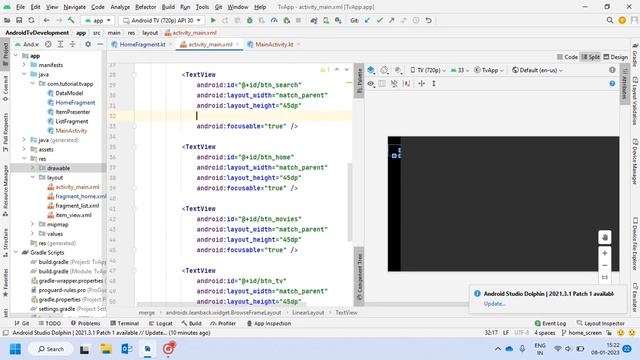Open the Terminal tool window
640x360 pixels.
[x=124, y=323]
